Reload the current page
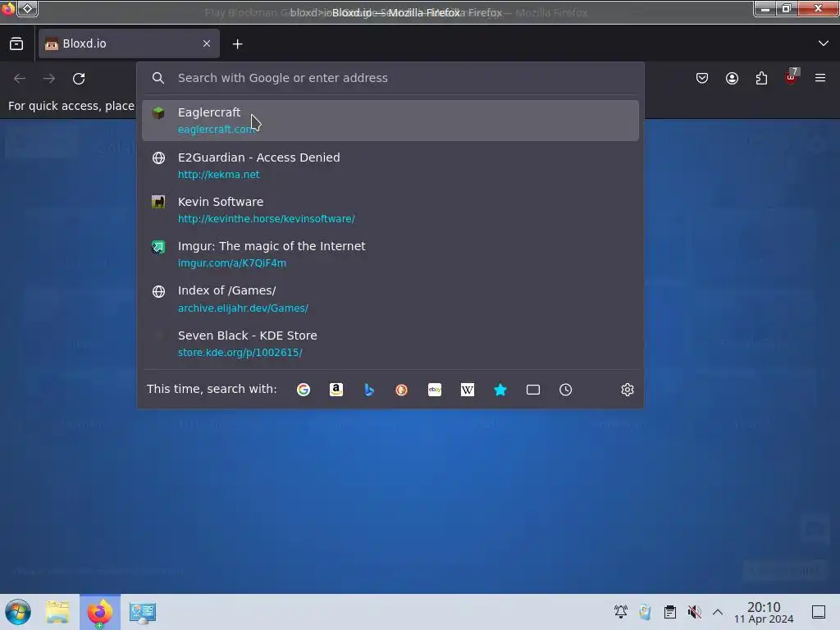The width and height of the screenshot is (840, 630). 79,79
